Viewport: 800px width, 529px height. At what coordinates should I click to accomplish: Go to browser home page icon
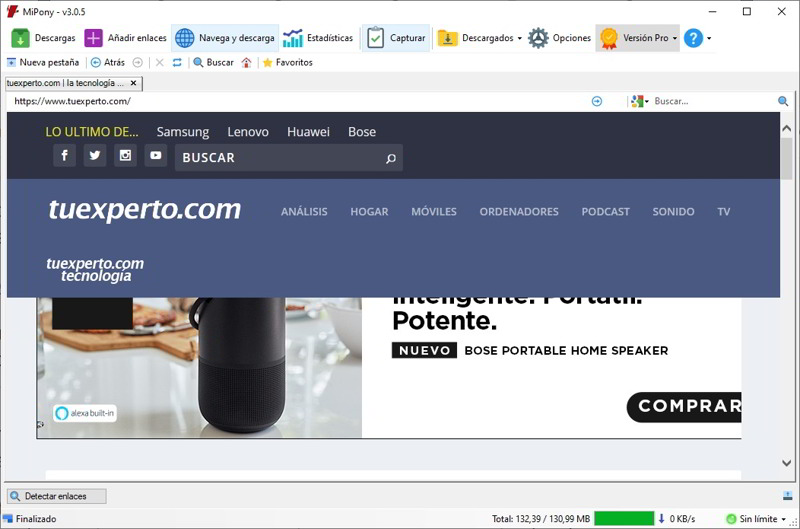(247, 62)
